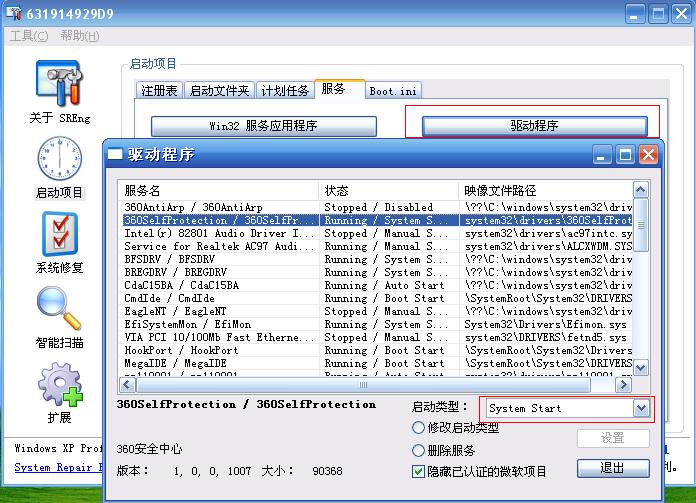Click the system32\drivers\ALCXWDM.SYS path cell

point(548,246)
